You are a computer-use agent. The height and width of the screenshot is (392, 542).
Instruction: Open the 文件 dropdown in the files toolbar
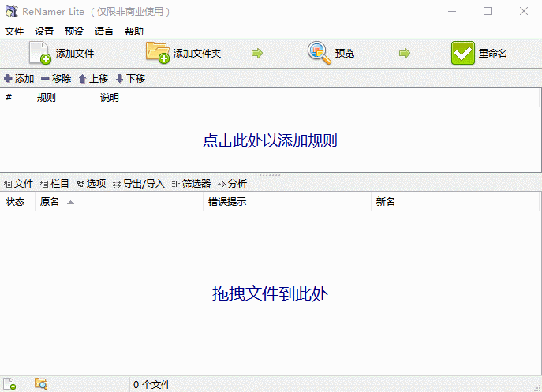pos(19,183)
